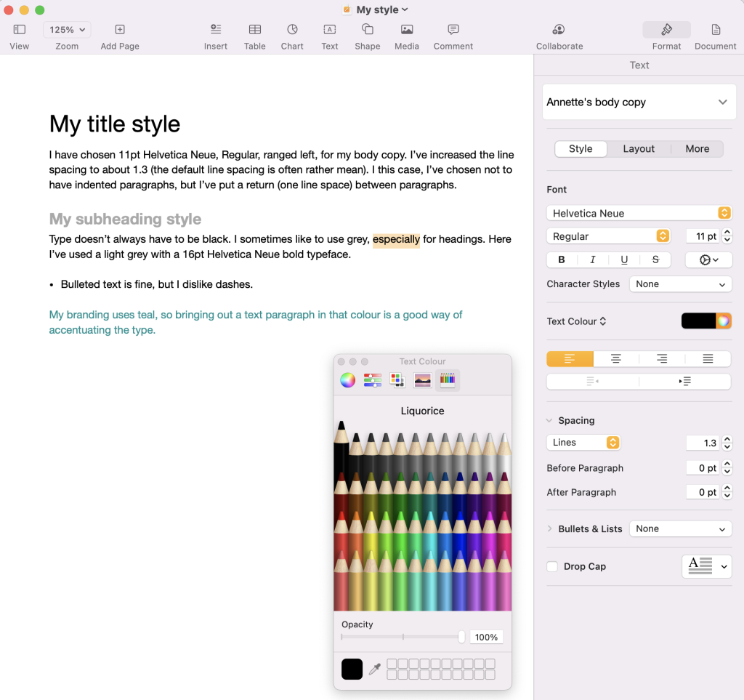
Task: Insert a Table from the toolbar
Action: [255, 30]
